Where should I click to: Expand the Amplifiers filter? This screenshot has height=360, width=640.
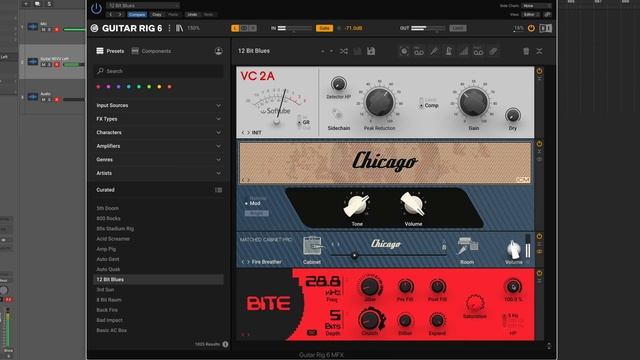[159, 146]
